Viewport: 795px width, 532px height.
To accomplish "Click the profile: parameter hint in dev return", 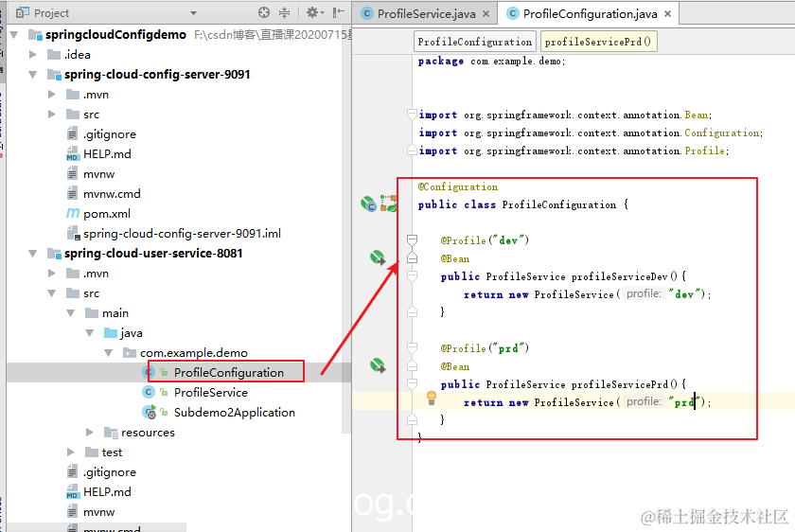I will (x=644, y=293).
